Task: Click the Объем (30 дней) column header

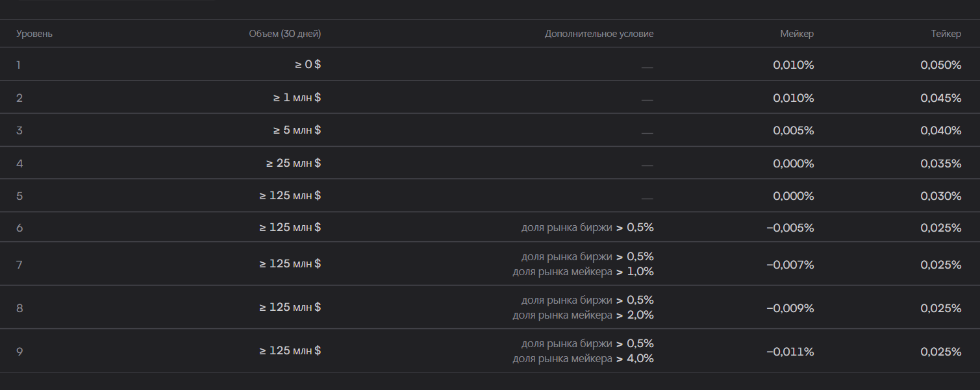Action: point(284,34)
